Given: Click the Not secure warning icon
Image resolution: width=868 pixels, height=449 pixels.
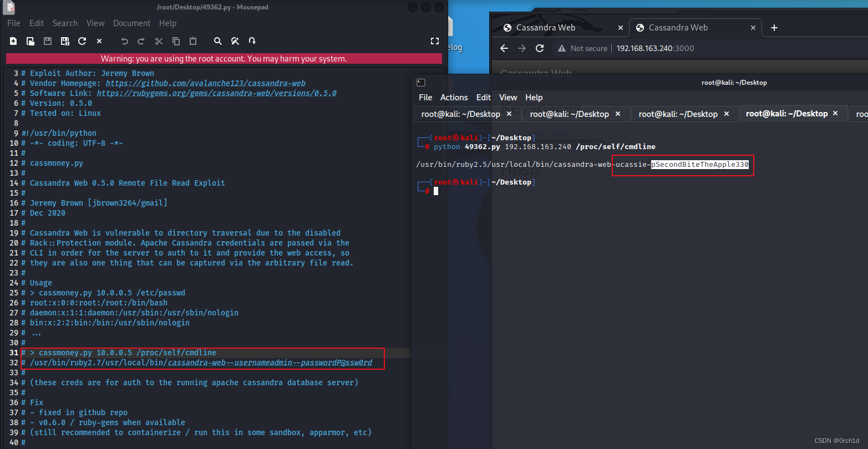Looking at the screenshot, I should tap(562, 48).
